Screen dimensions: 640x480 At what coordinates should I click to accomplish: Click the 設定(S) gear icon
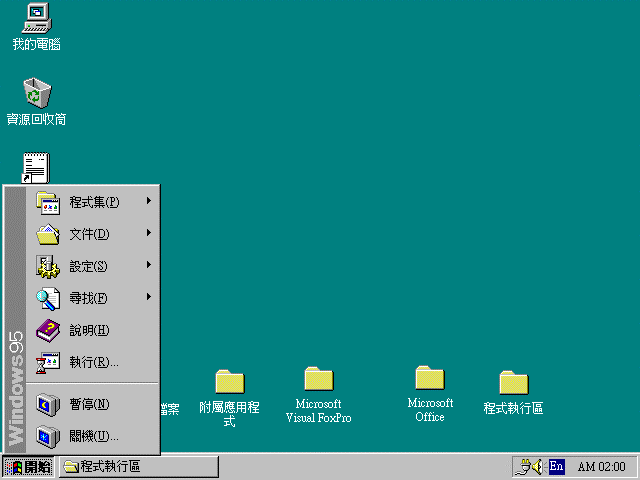click(48, 267)
